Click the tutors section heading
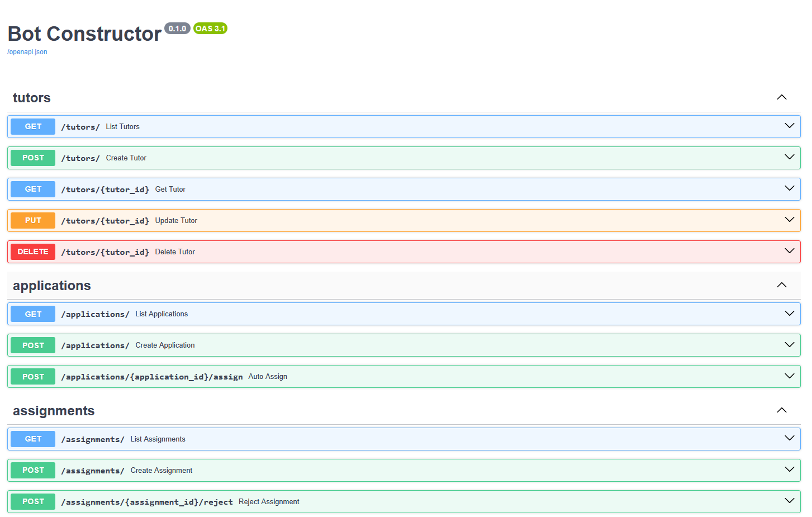This screenshot has height=517, width=812. [32, 98]
